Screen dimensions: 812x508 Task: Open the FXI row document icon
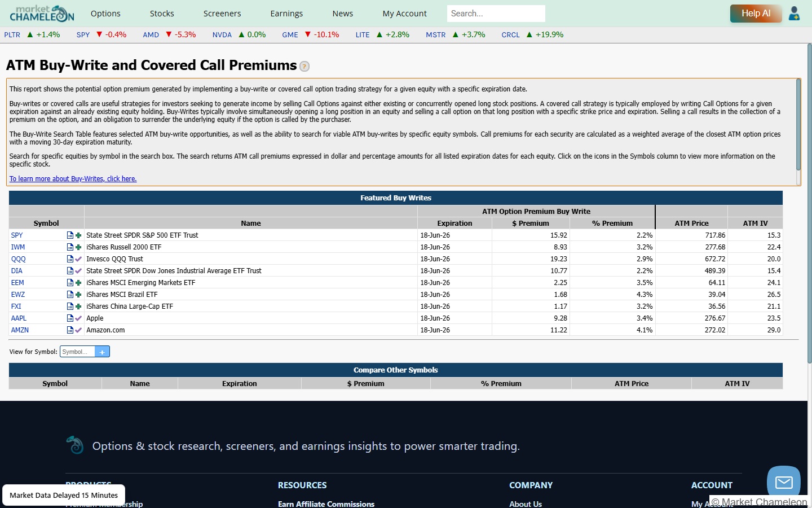[x=70, y=306]
